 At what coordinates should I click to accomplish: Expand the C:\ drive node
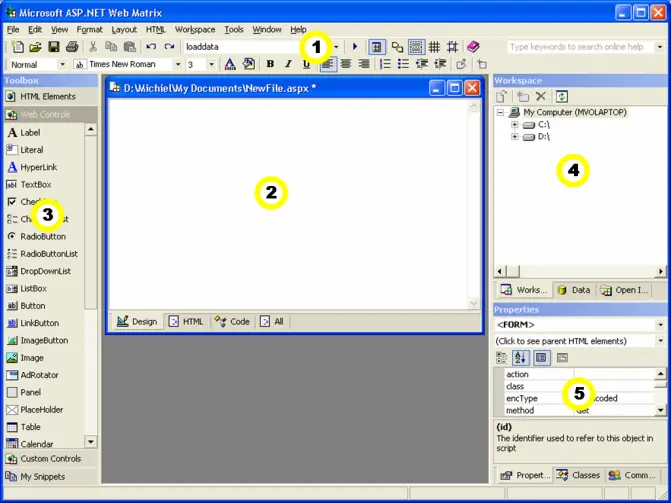point(515,125)
